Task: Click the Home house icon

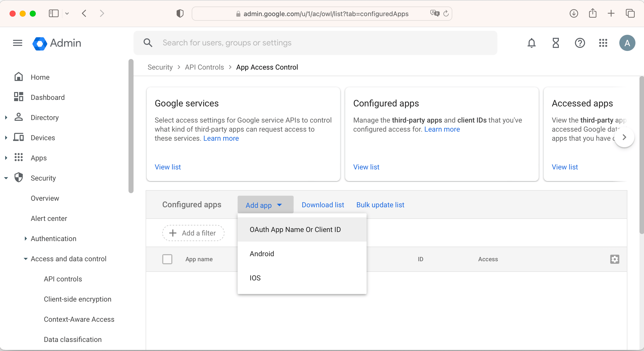Action: 19,77
